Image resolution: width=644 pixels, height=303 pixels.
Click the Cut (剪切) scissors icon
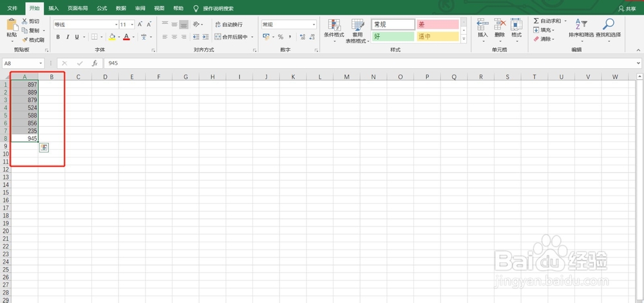pos(24,21)
